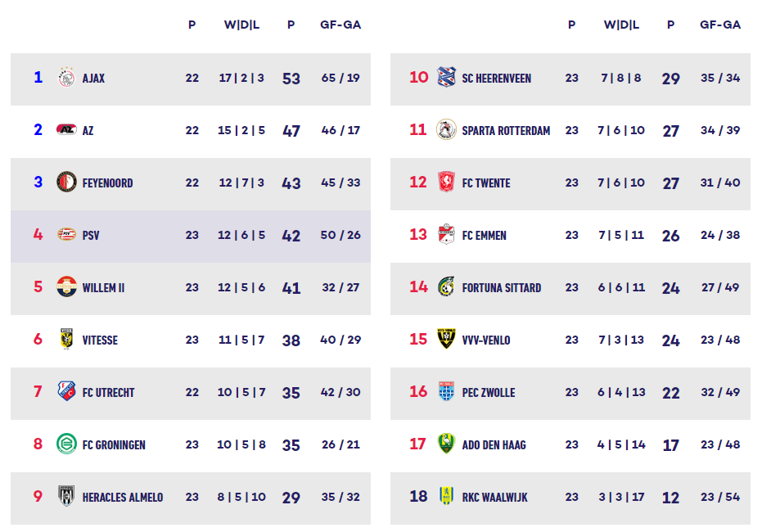
Task: Click the FC Emmen rank number 13
Action: (x=418, y=235)
